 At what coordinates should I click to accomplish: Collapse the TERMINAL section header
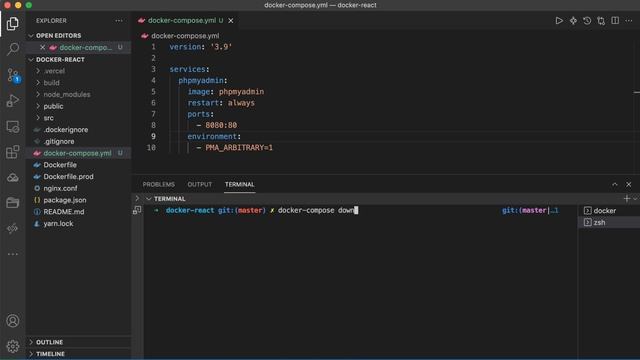169,199
